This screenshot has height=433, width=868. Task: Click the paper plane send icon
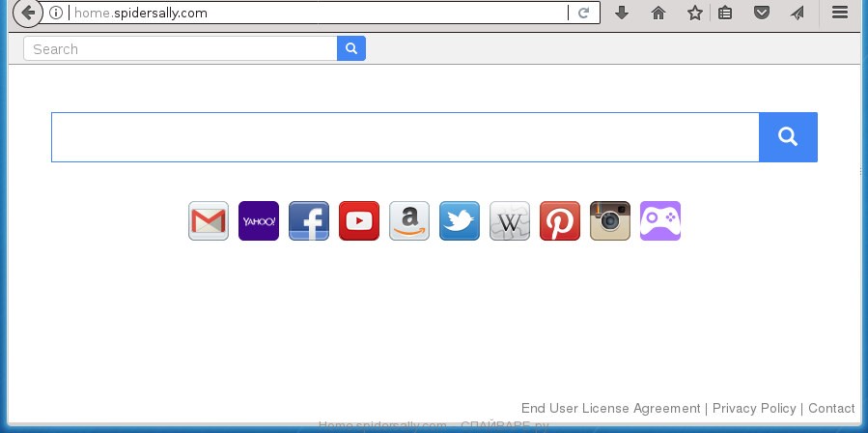[x=798, y=13]
